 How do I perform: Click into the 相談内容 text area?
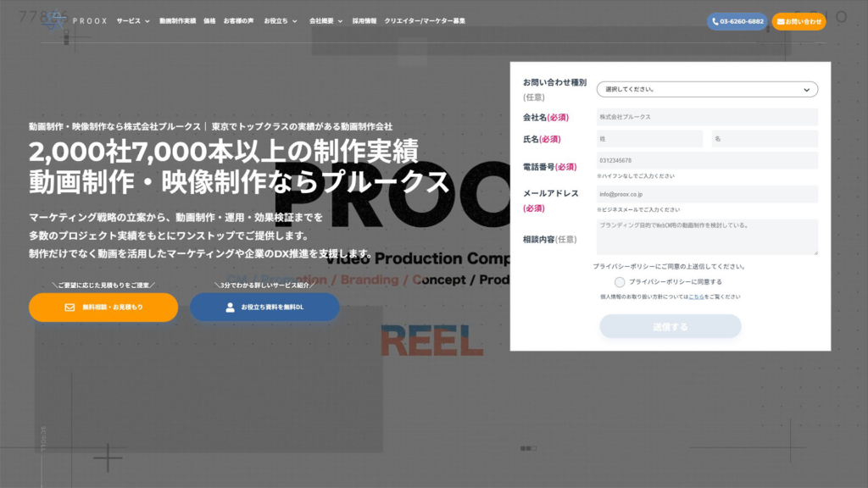pyautogui.click(x=707, y=237)
